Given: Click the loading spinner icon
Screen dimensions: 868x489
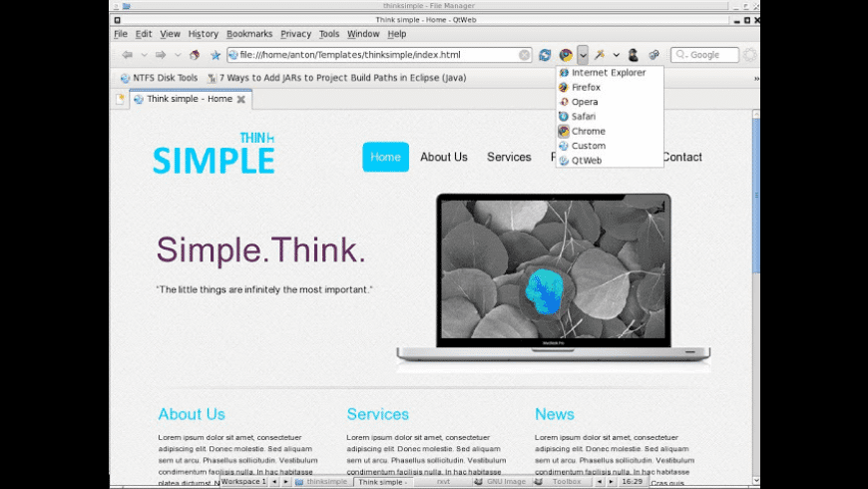Looking at the screenshot, I should 749,55.
